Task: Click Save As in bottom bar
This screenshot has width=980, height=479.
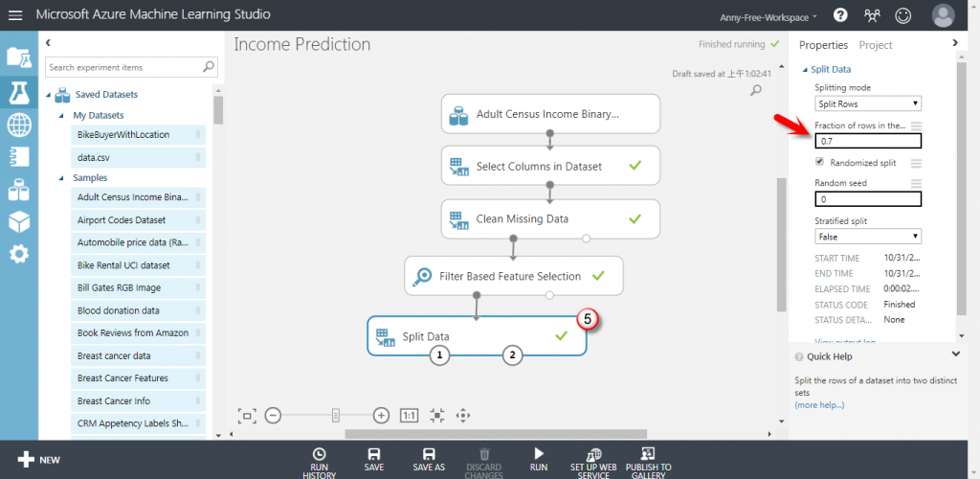Action: 429,460
